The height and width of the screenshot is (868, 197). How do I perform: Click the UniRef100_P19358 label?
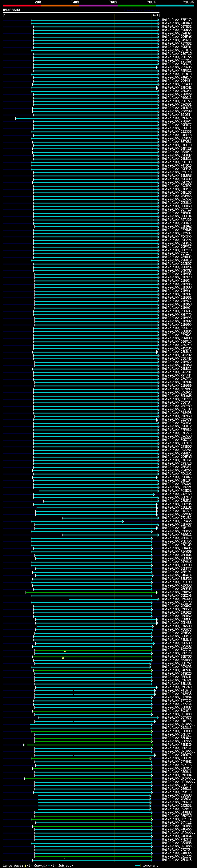[x=177, y=586]
